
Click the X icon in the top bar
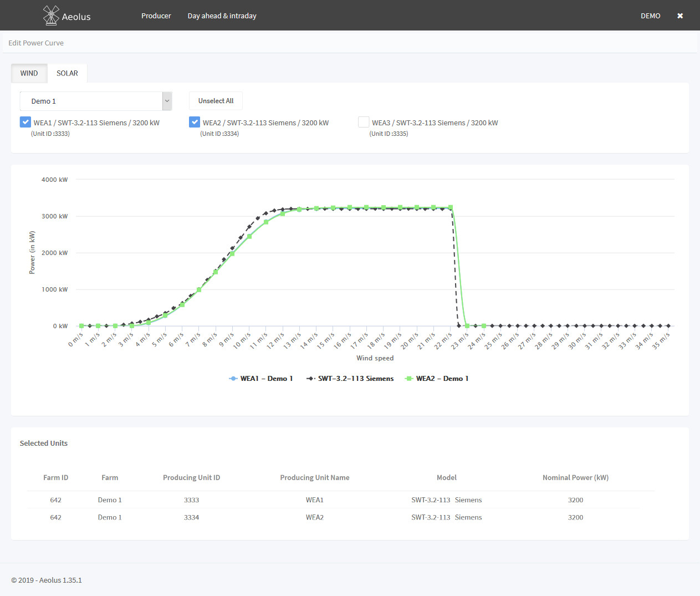tap(680, 16)
